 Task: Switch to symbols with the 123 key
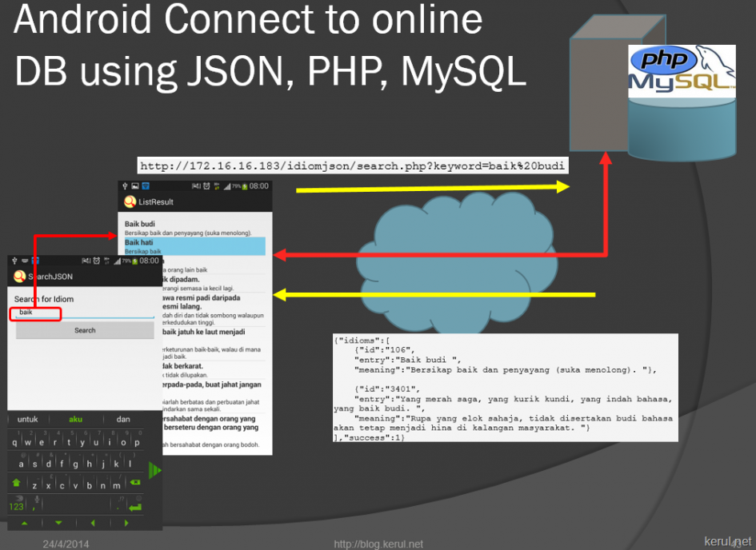(x=15, y=506)
